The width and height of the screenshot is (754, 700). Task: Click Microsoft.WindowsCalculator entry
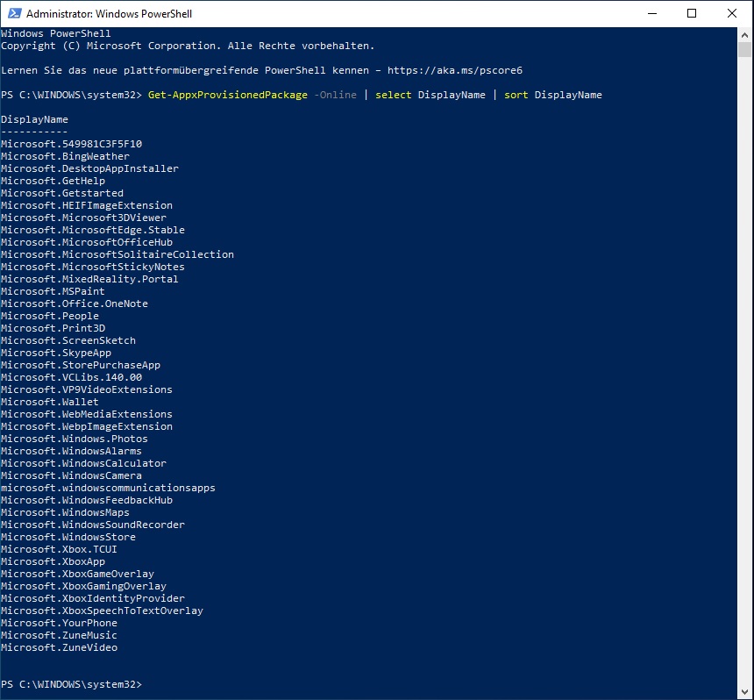pyautogui.click(x=83, y=463)
